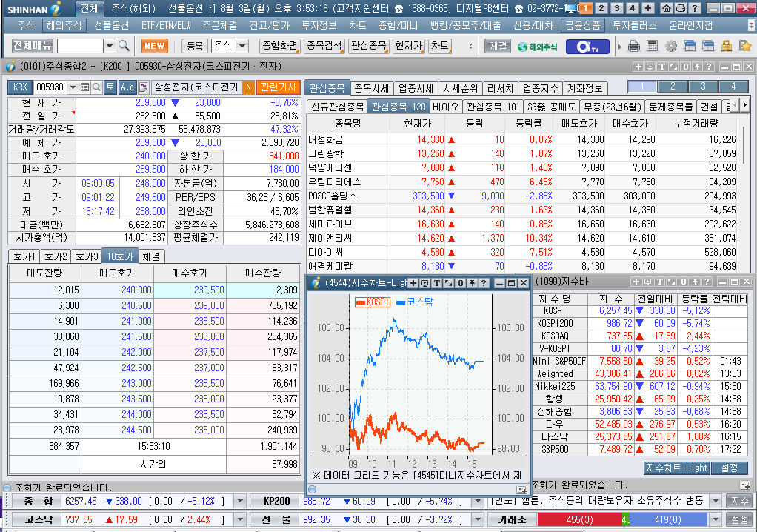
Task: Click the purple memo note icon
Action: [x=144, y=87]
